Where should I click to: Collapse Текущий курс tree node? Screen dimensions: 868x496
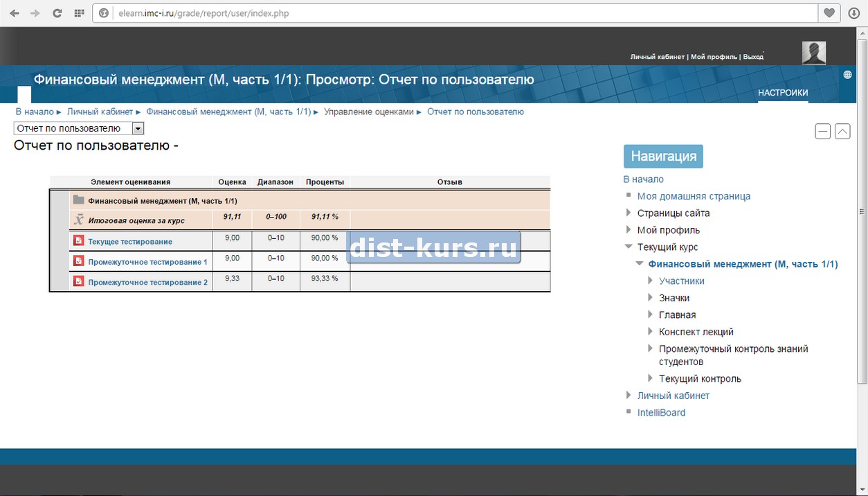(629, 247)
